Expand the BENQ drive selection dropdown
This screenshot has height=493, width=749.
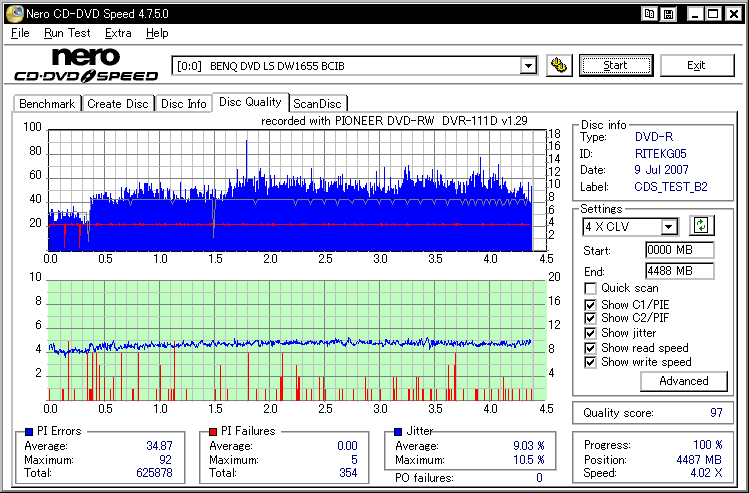[x=528, y=65]
